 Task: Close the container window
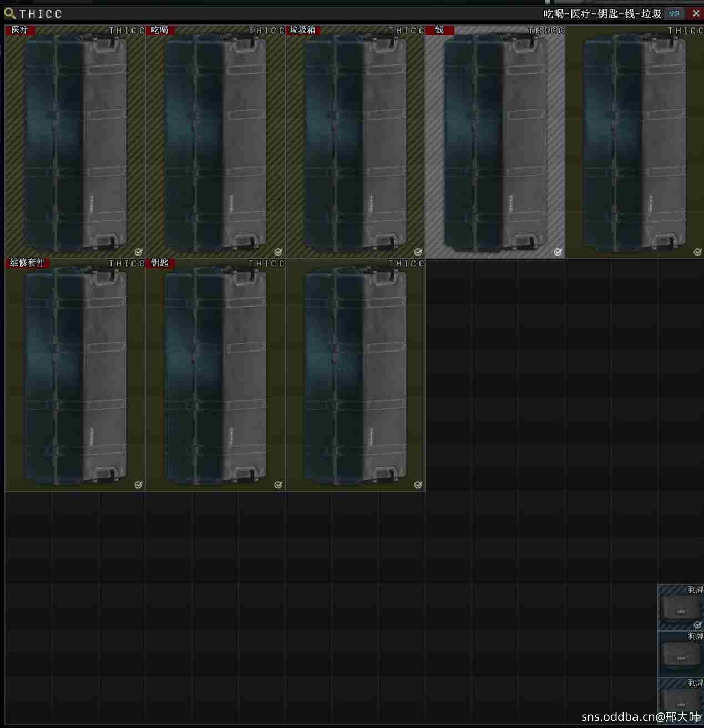click(696, 13)
